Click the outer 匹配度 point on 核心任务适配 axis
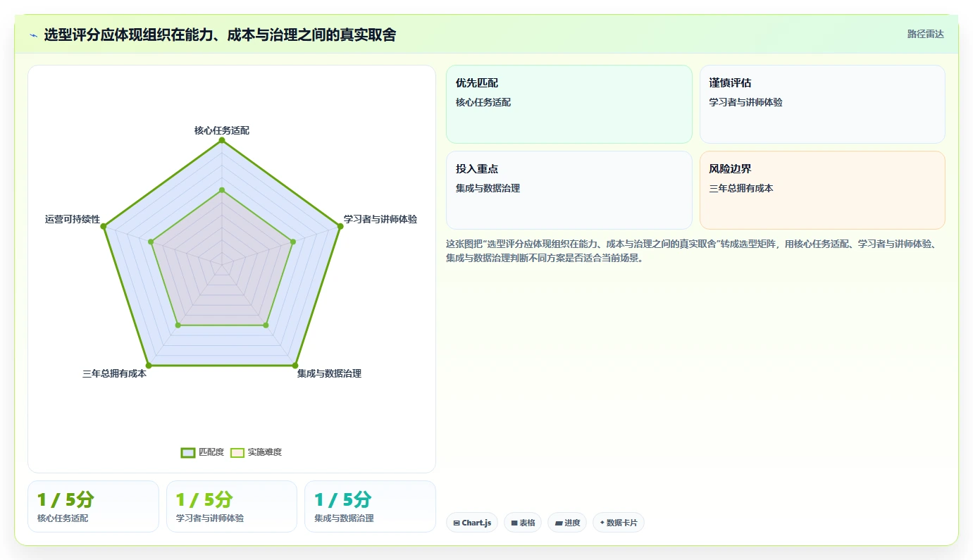Screen dimensions: 973x560 click(x=222, y=140)
